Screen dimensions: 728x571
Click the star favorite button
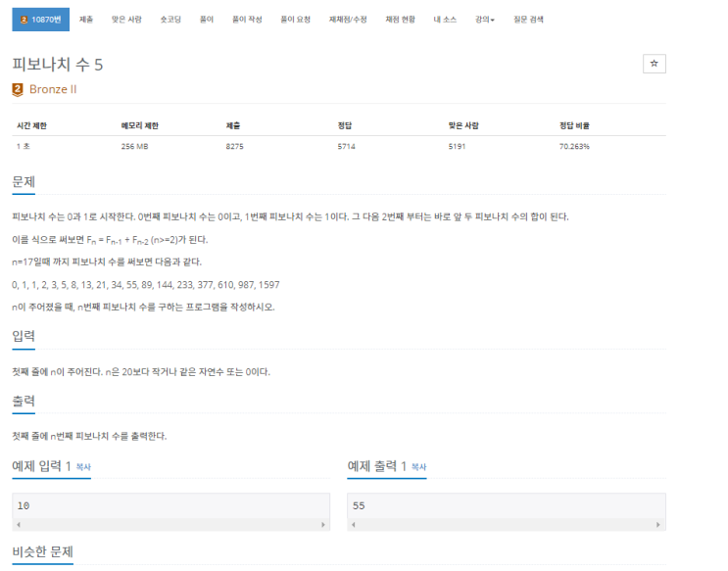point(654,64)
